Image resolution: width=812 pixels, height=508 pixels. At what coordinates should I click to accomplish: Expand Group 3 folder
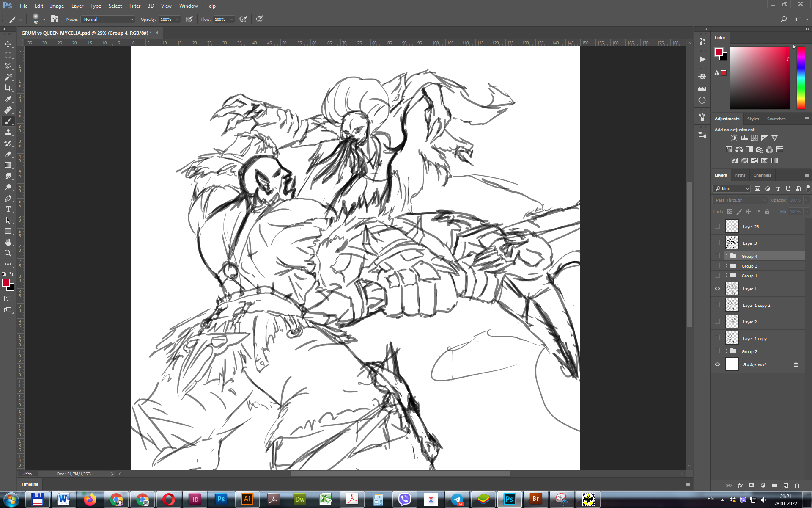727,266
